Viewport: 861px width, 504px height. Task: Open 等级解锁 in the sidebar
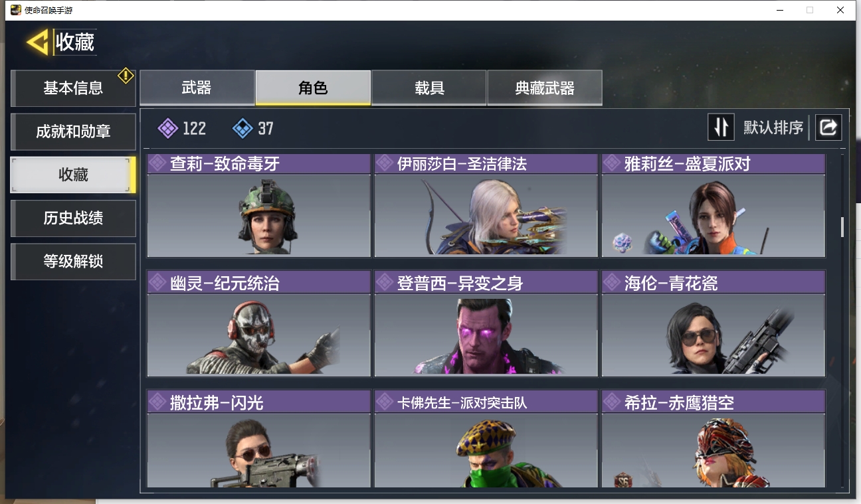(73, 261)
